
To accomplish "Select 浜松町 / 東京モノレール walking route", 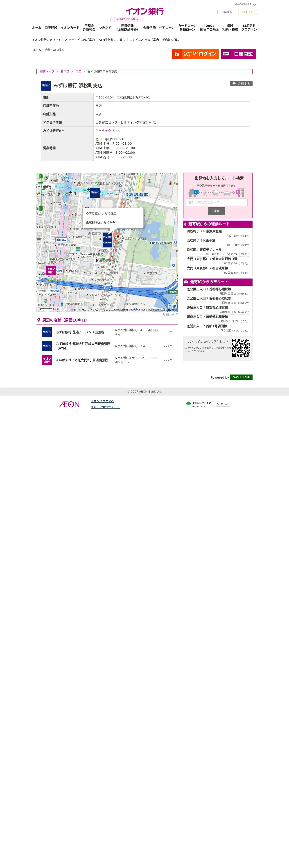I will pyautogui.click(x=218, y=252).
